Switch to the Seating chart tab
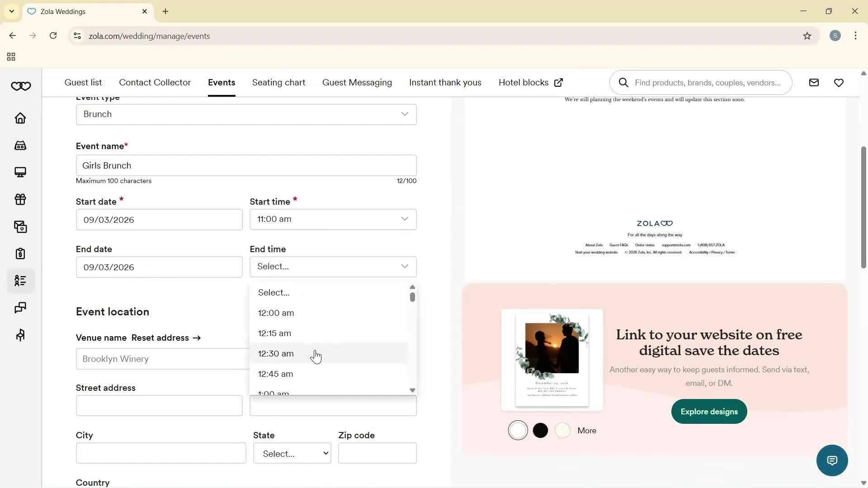The width and height of the screenshot is (868, 488). point(278,82)
